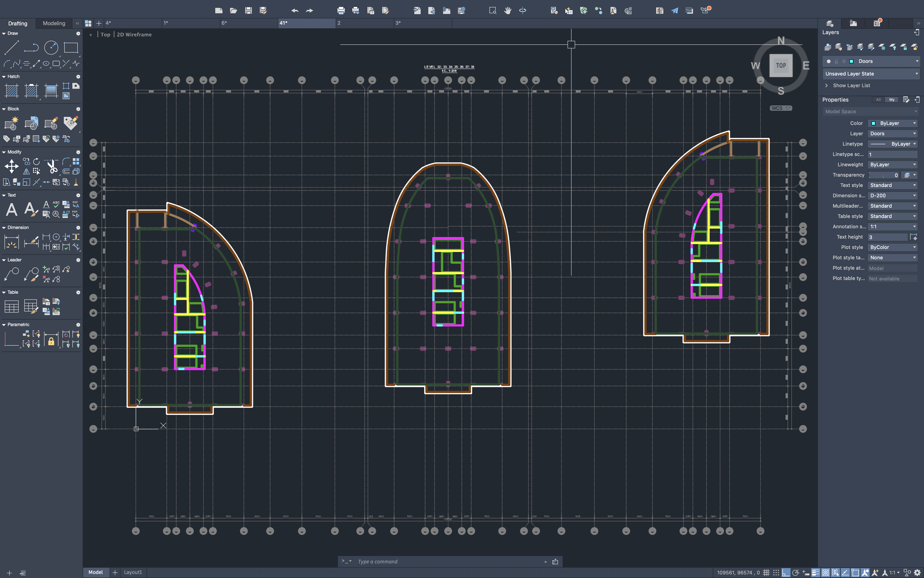Open the Dimension style D-200 dropdown
The width and height of the screenshot is (924, 578).
coord(893,195)
